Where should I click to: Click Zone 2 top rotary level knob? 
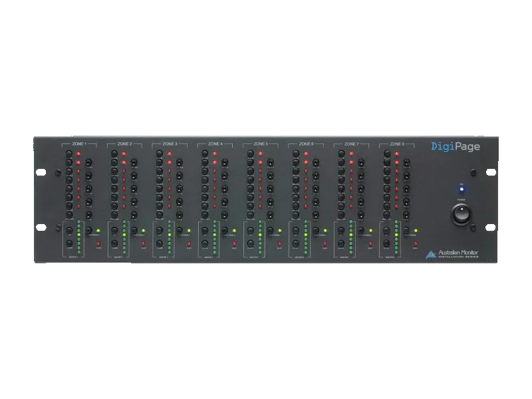point(135,162)
